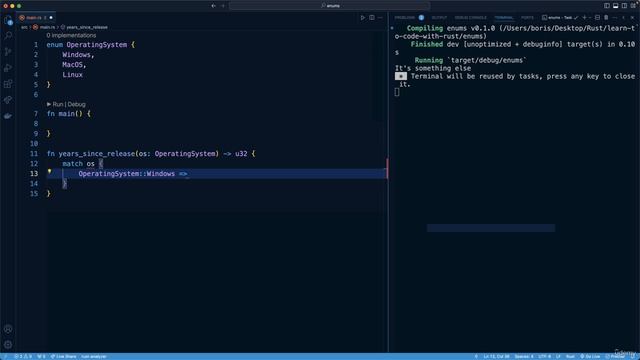The width and height of the screenshot is (640, 360).
Task: Click the UTF-8 encoding status item
Action: click(544, 356)
